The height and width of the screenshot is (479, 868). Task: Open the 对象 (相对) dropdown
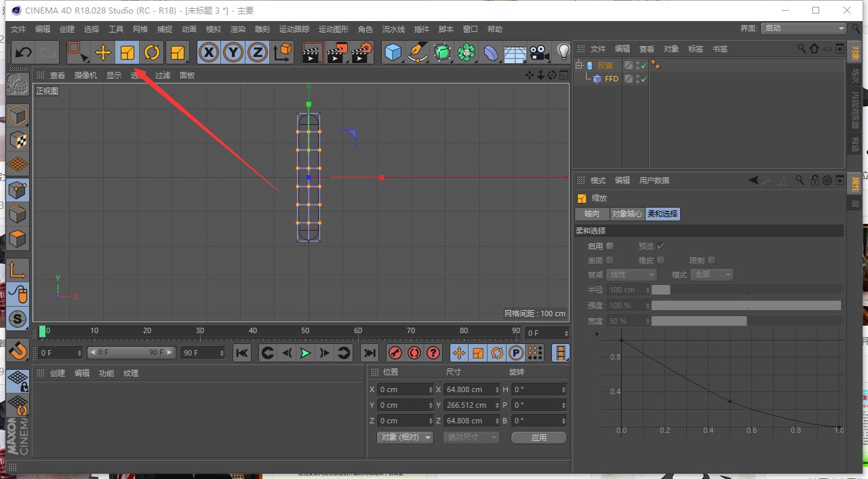(x=405, y=438)
